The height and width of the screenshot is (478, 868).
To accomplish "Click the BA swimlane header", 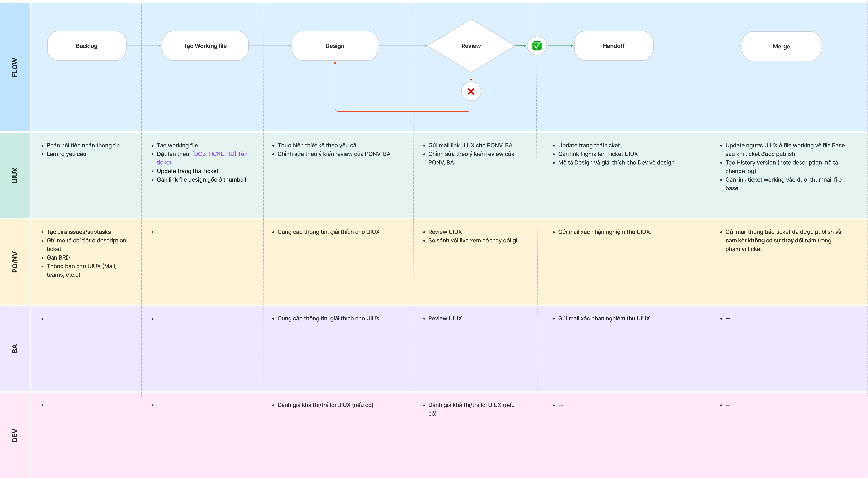I will coord(15,349).
